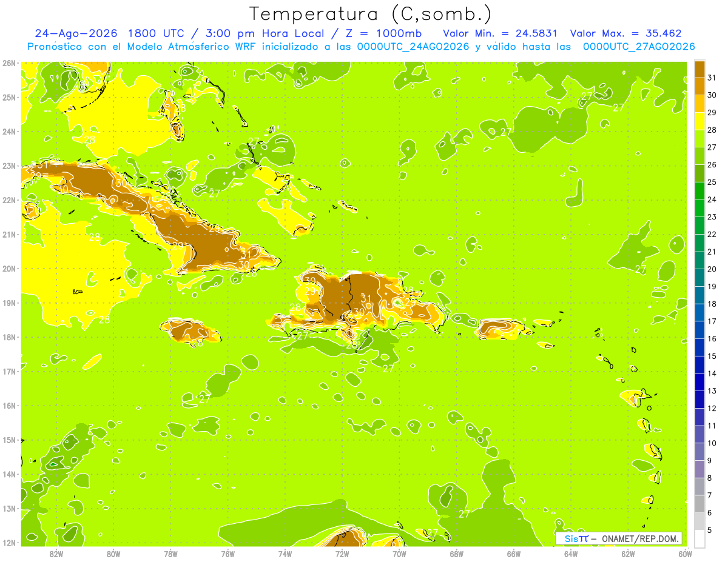Click the initialization stamp "0000UTC_24AGO2026"
Screen dimensions: 728x562
click(413, 47)
